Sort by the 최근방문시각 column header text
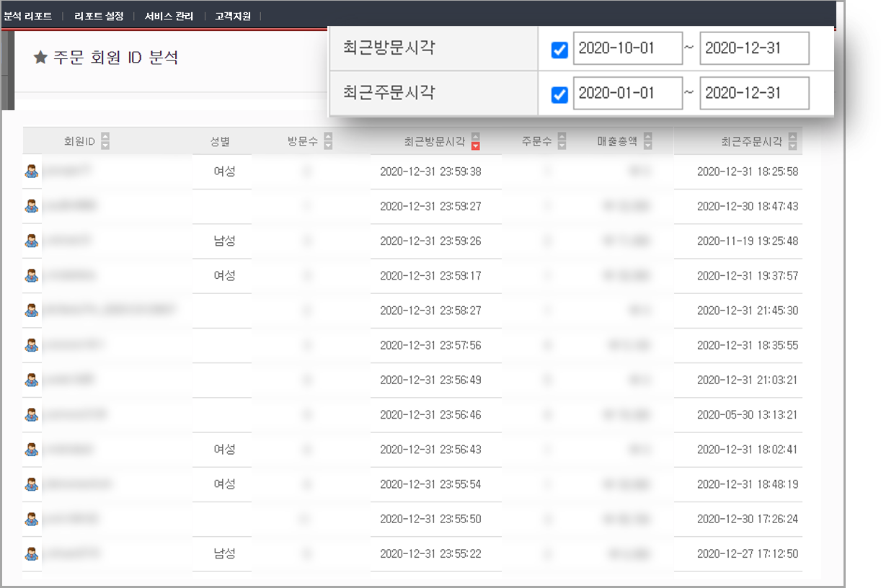 point(435,142)
